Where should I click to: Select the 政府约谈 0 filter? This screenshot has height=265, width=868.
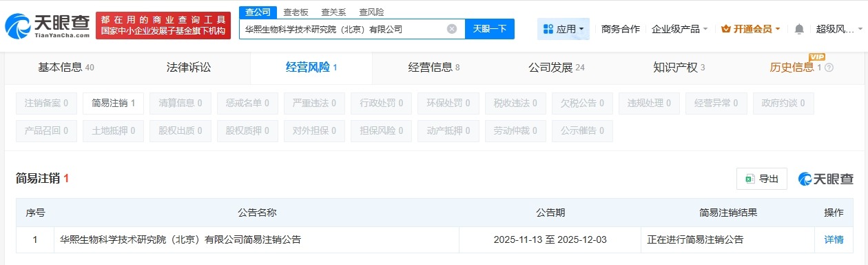(x=783, y=104)
